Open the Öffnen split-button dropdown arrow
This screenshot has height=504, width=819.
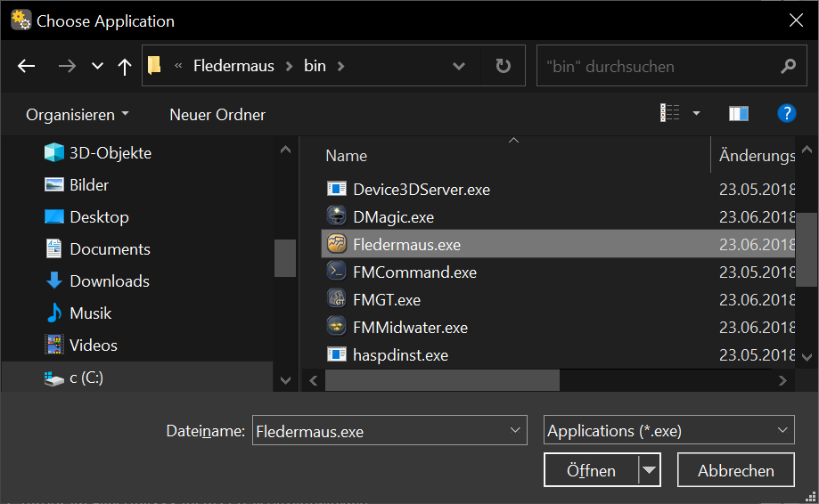coord(650,470)
